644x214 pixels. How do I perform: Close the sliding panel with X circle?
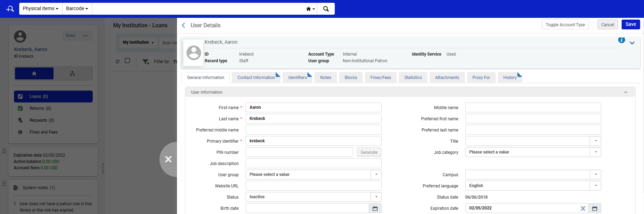click(168, 159)
